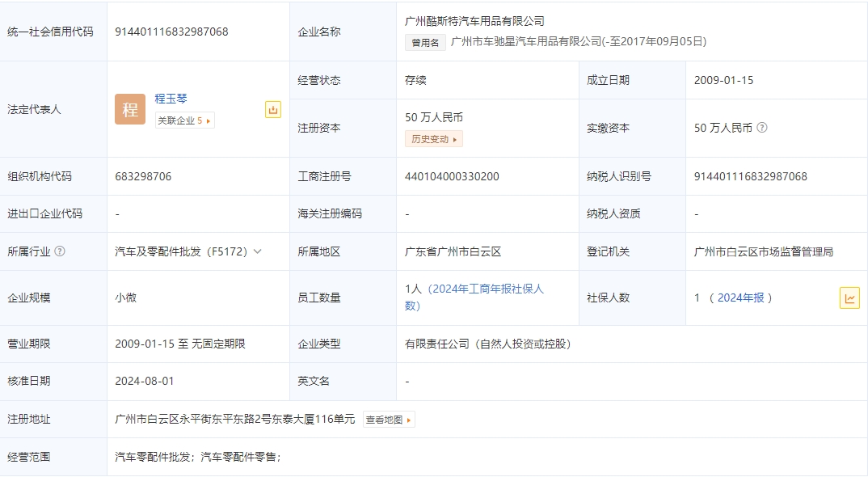868x477 pixels.
Task: Select company name 广州酷斯特汽车用品有限公司
Action: (474, 21)
